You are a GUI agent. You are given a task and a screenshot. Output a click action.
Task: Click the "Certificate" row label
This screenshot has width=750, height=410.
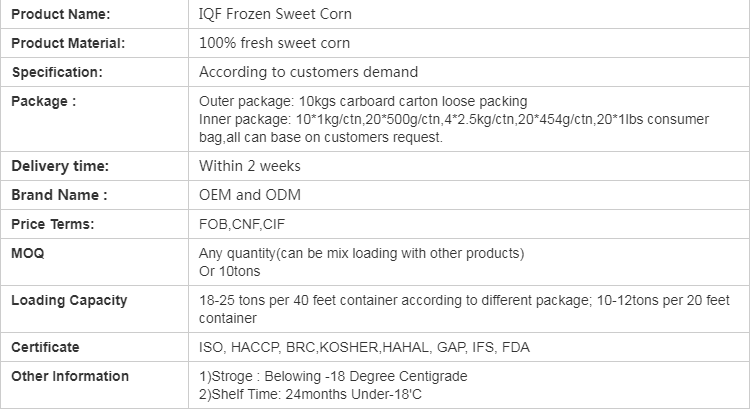point(45,347)
